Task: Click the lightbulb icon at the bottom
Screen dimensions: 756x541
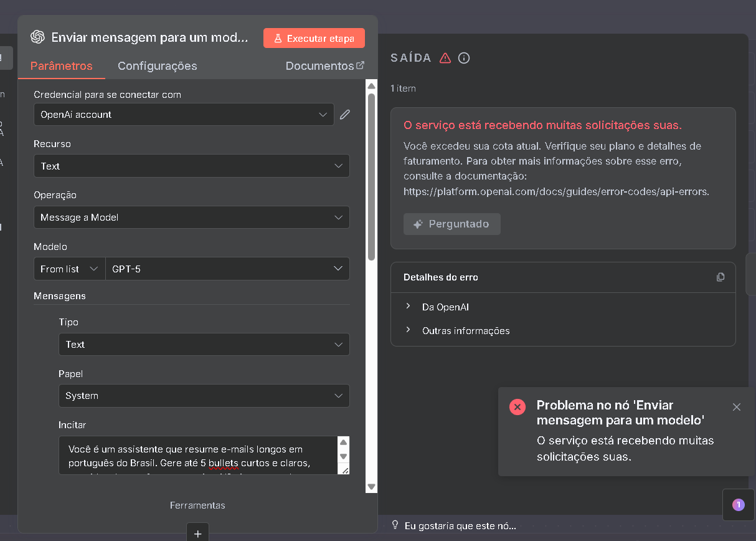Action: pos(395,525)
